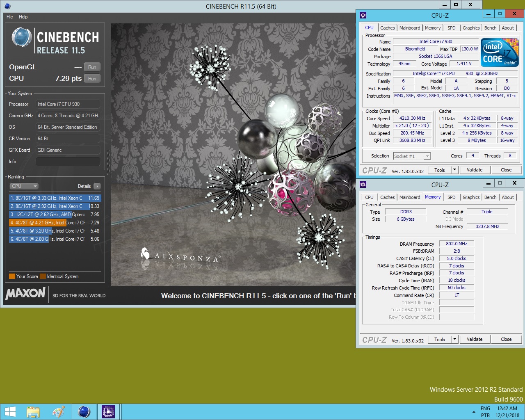
Task: Click Validate in upper CPU-Z window
Action: point(475,170)
